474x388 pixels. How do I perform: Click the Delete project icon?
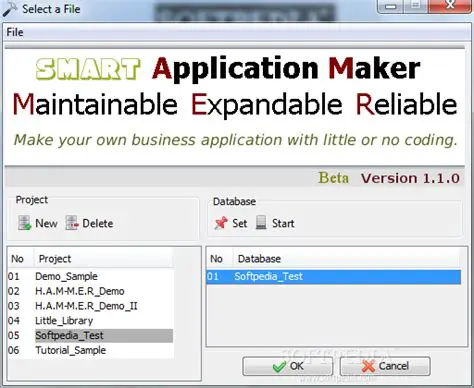[x=72, y=223]
